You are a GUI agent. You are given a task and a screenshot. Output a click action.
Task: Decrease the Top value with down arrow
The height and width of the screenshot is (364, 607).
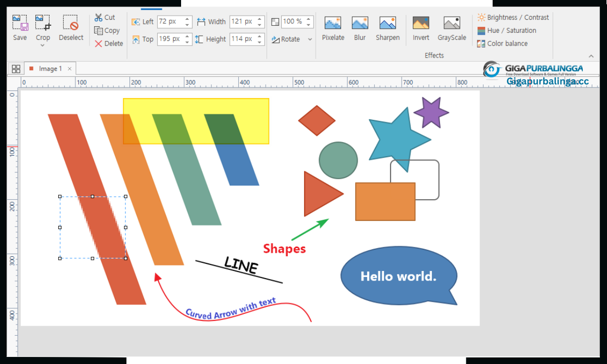[188, 42]
